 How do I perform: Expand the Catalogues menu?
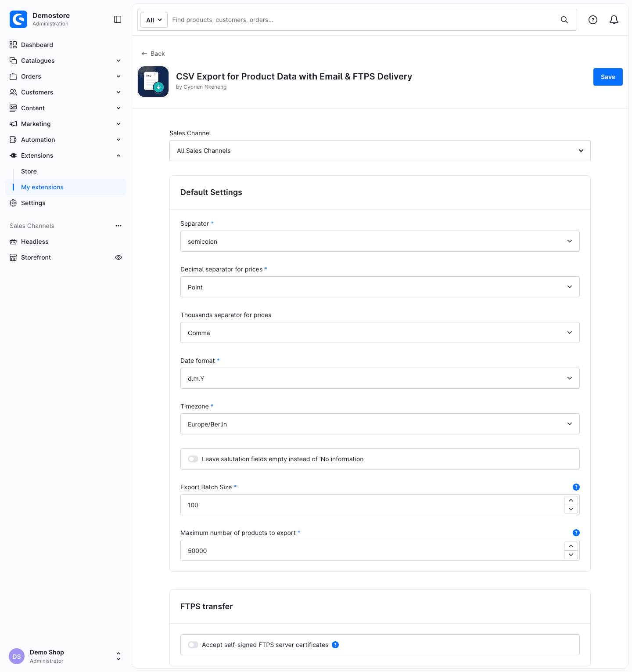[x=66, y=61]
